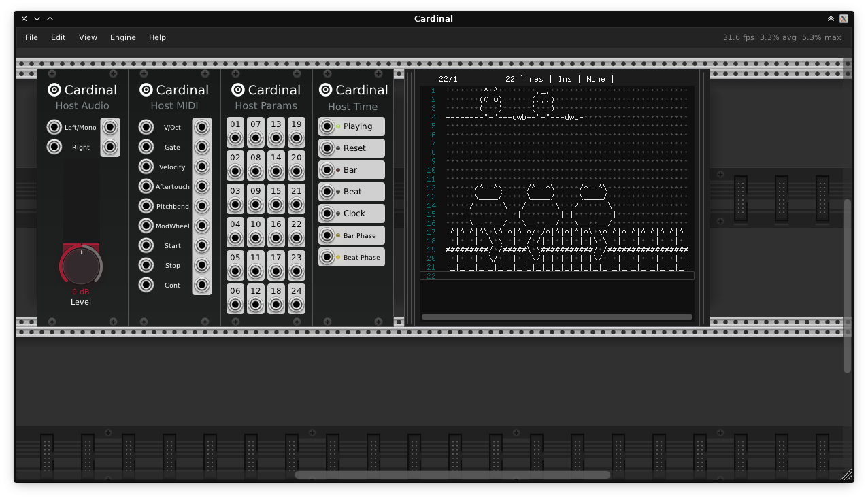Click the text editor's horizontal scrollbar
This screenshot has width=868, height=499.
pyautogui.click(x=557, y=317)
